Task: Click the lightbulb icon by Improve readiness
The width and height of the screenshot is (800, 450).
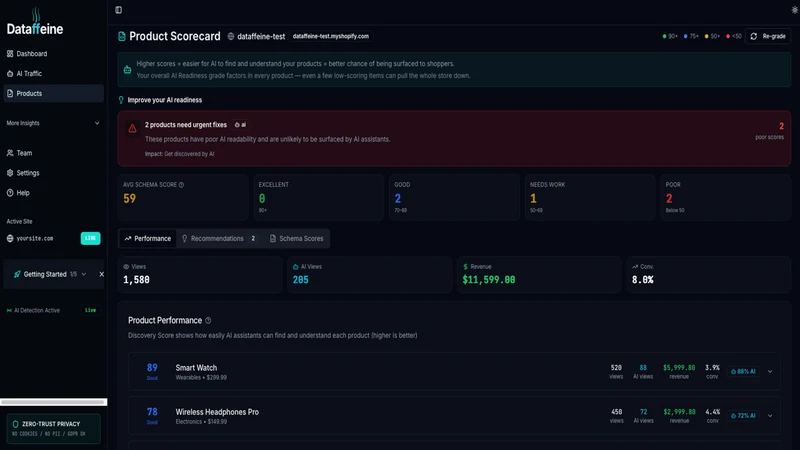Action: tap(121, 100)
